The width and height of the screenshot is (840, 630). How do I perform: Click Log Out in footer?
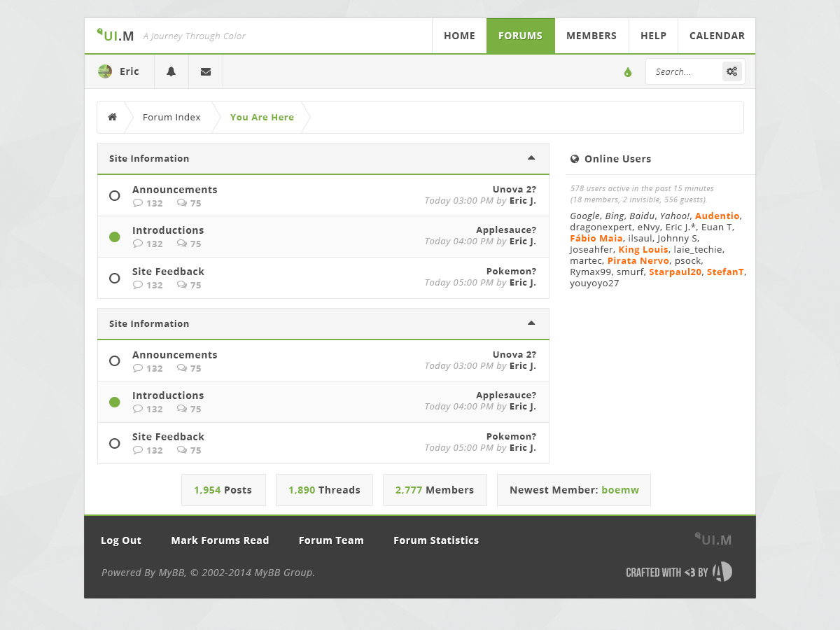[121, 540]
